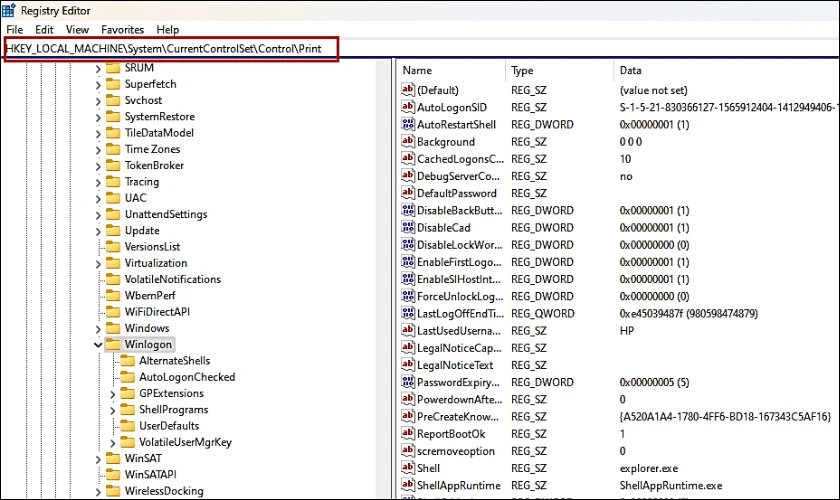Expand the ShellPrograms subkey
Viewport: 840px width, 500px height.
112,411
